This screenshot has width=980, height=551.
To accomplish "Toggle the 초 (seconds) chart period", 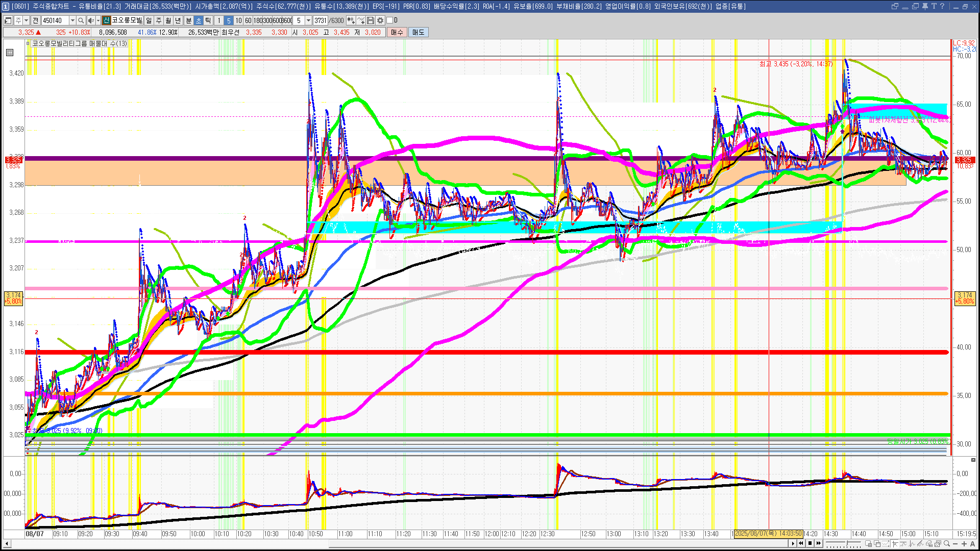I will click(199, 20).
